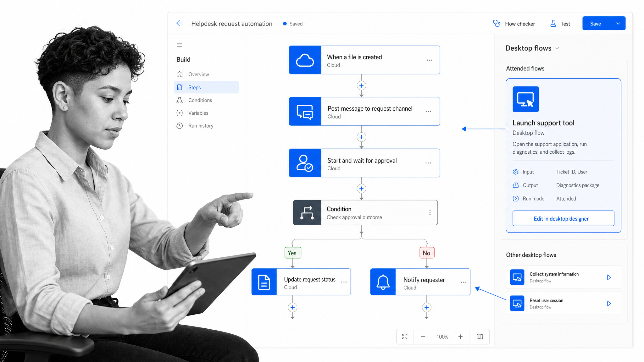This screenshot has width=644, height=362.
Task: Click the bell icon of Notify requester
Action: tap(383, 282)
